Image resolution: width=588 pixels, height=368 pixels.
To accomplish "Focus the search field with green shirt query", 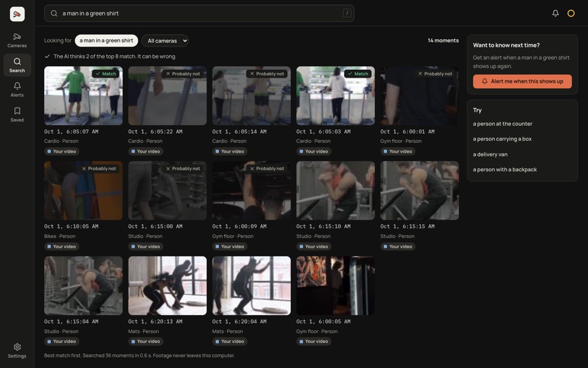I will [x=199, y=13].
